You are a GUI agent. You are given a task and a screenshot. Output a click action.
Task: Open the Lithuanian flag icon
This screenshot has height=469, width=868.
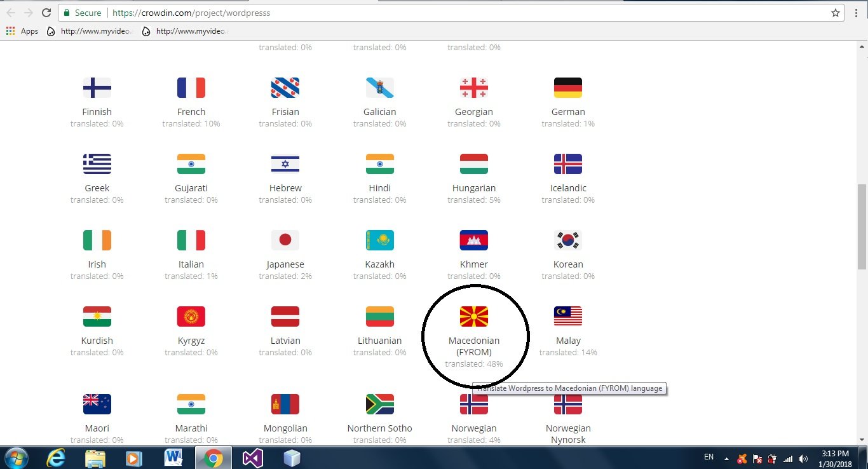pos(380,316)
